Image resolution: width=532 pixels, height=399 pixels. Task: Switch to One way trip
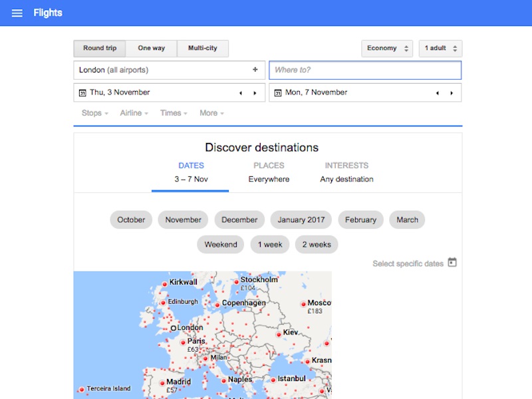coord(151,49)
